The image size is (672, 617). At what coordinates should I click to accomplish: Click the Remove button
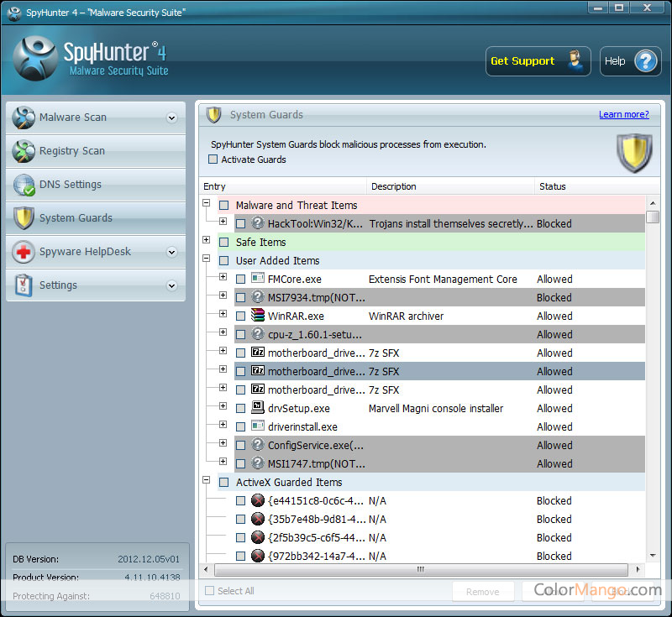pyautogui.click(x=482, y=592)
